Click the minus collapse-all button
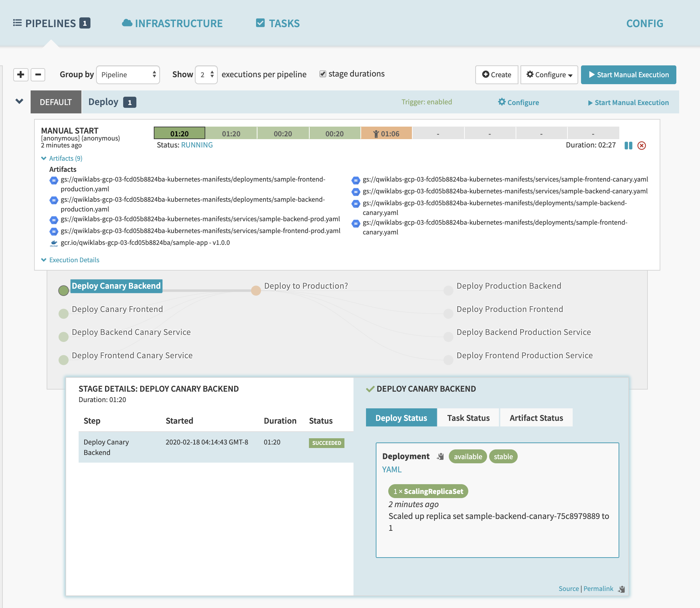The image size is (700, 608). click(x=38, y=74)
